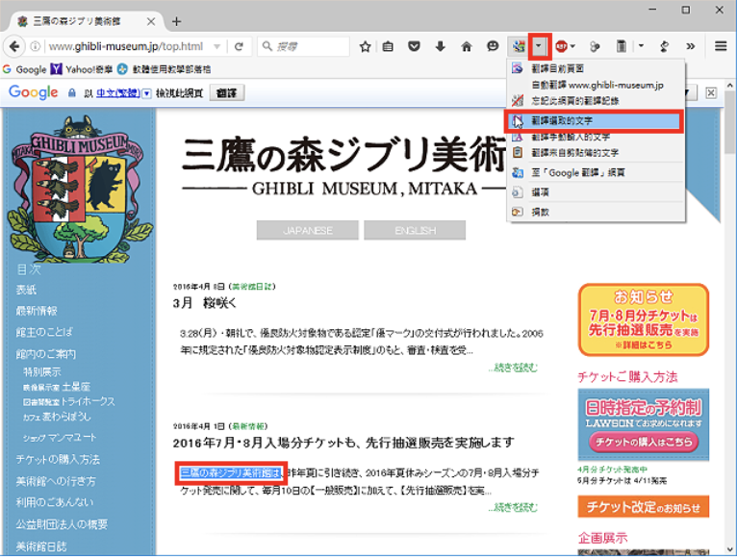The image size is (737, 560).
Task: Click the Google Translator extension icon
Action: pos(519,46)
